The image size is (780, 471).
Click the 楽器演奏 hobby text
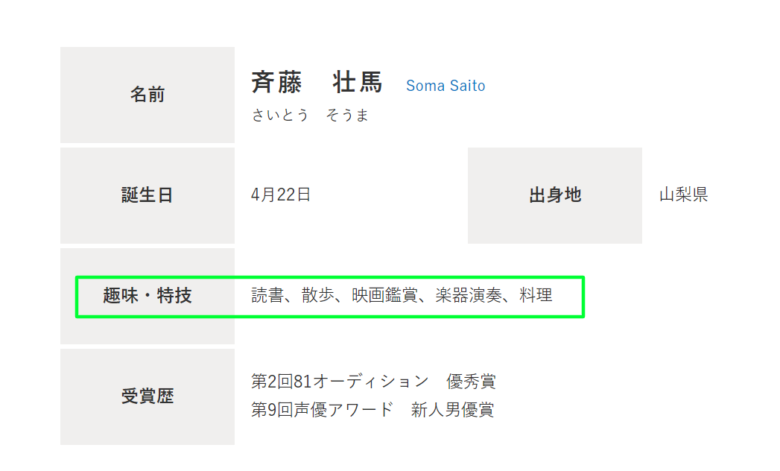coord(469,295)
